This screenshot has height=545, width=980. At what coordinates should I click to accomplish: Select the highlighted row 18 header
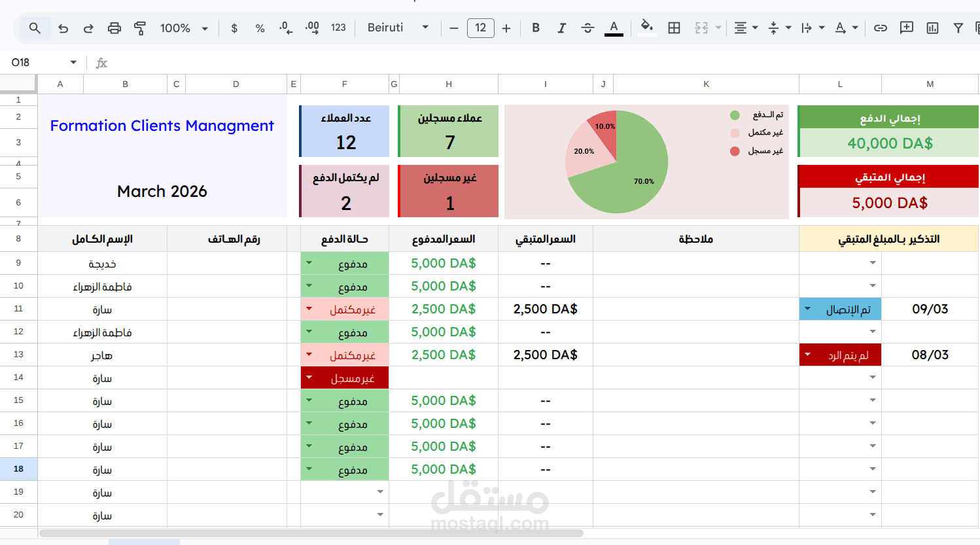[x=18, y=469]
